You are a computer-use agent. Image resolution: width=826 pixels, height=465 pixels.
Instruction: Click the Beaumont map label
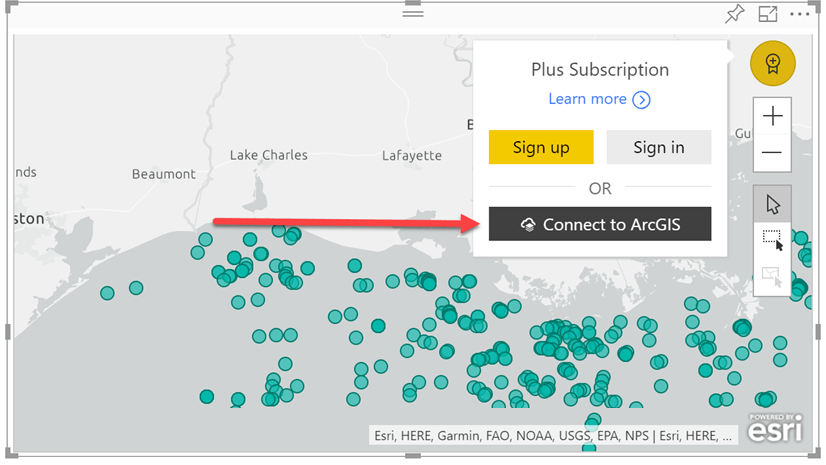click(x=164, y=174)
